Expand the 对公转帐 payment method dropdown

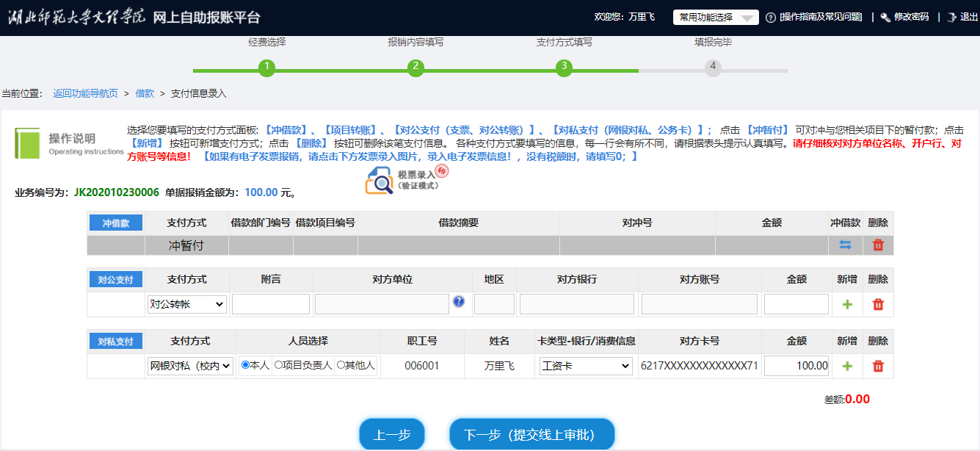click(x=187, y=304)
